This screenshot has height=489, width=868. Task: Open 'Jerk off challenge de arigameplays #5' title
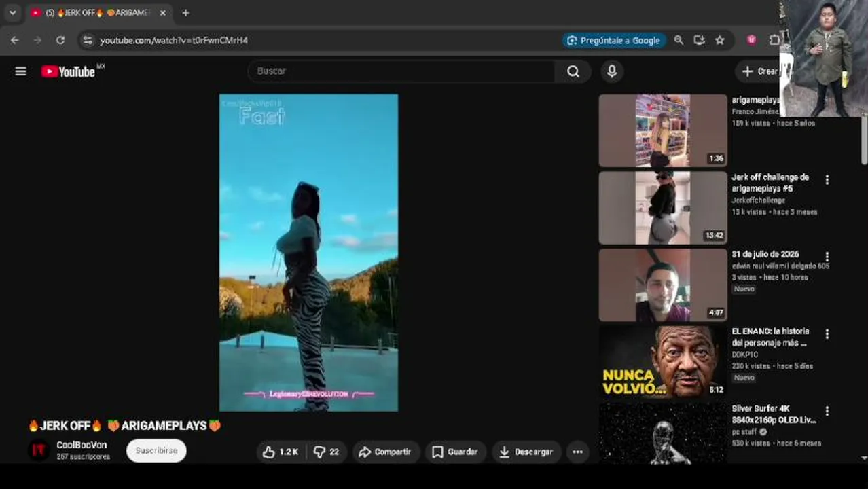tap(770, 183)
